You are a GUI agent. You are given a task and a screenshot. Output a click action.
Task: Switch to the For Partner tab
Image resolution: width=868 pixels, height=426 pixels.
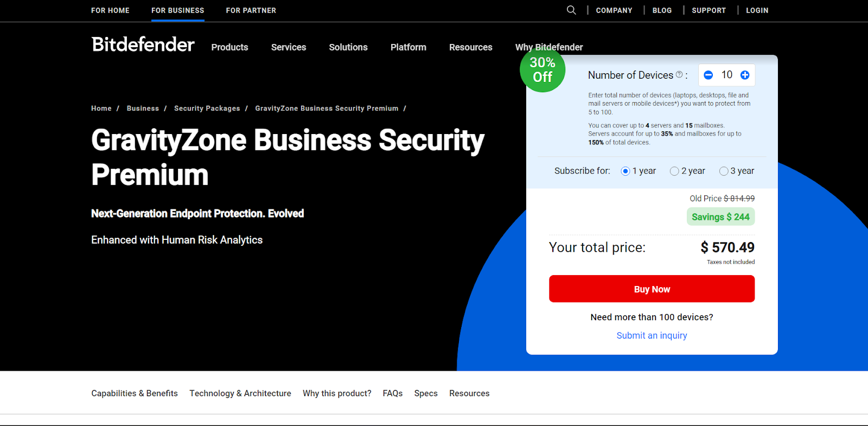click(x=251, y=10)
